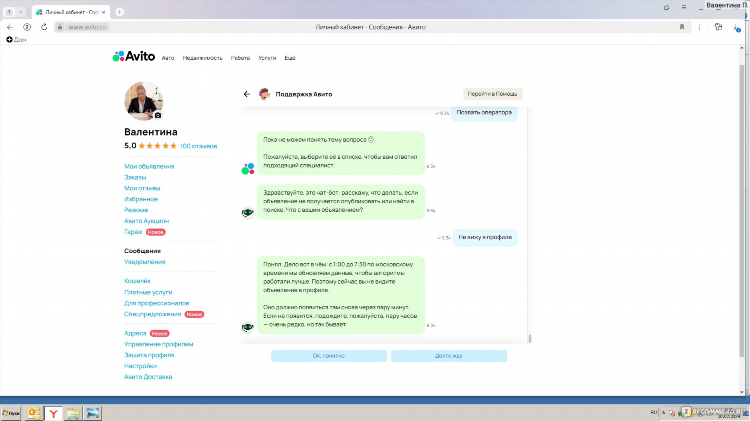The image size is (750, 421).
Task: Open Outlook from the taskbar
Action: click(33, 413)
